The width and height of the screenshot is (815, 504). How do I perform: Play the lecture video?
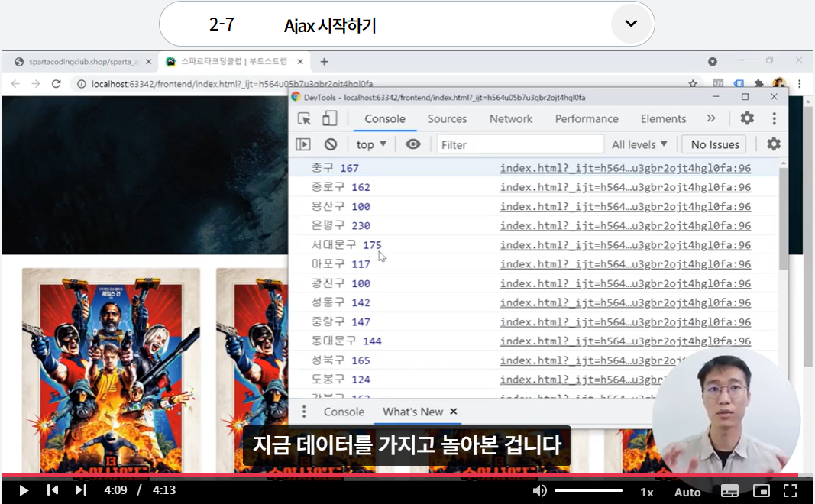coord(24,490)
